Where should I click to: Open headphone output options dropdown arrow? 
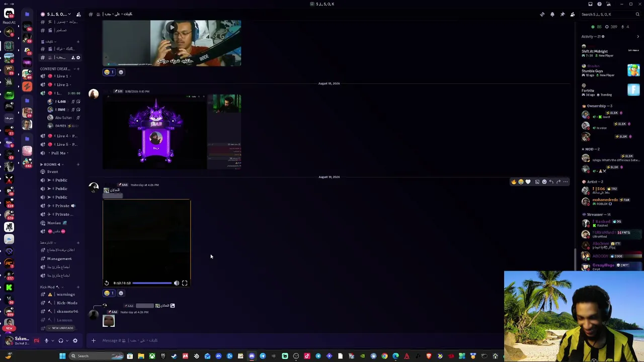coord(67,340)
